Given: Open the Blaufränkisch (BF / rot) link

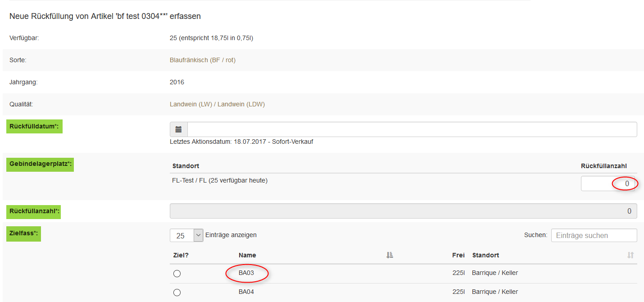Looking at the screenshot, I should 202,60.
